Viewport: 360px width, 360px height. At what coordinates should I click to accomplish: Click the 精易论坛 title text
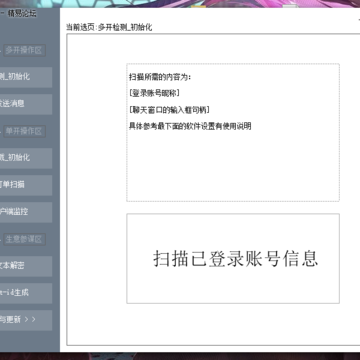point(21,14)
